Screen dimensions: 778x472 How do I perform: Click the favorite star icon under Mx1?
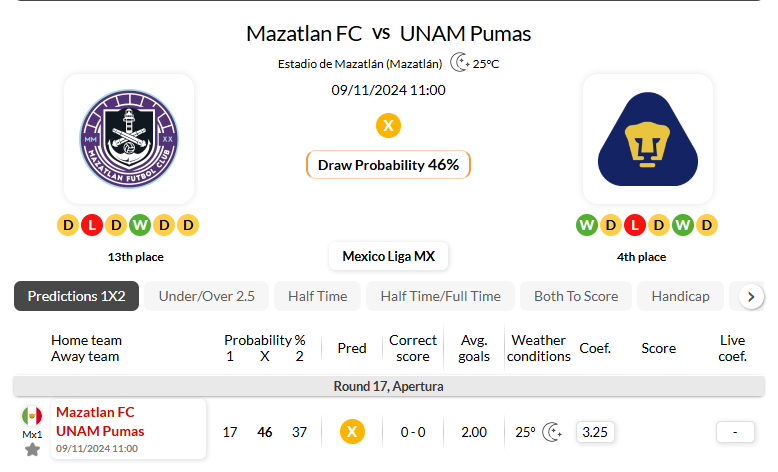(x=32, y=450)
